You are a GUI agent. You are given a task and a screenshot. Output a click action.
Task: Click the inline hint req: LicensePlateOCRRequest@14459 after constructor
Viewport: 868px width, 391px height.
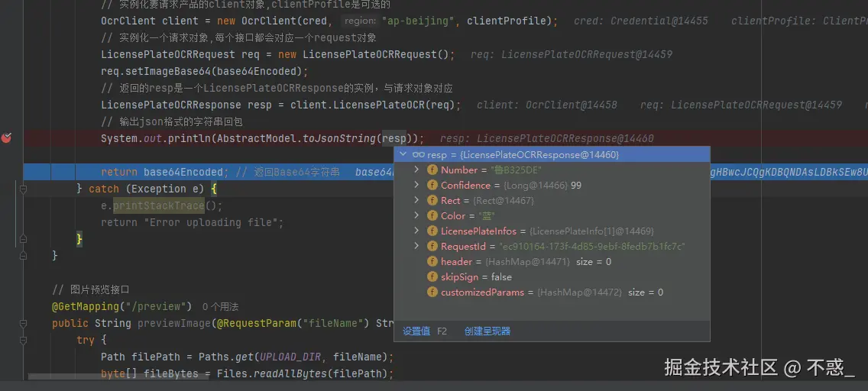[572, 55]
